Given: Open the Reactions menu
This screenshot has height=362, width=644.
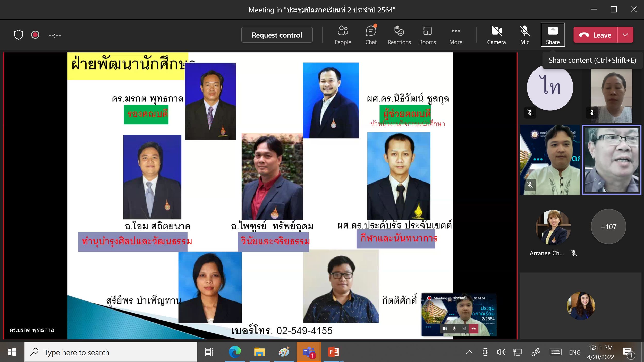Looking at the screenshot, I should coord(399,35).
